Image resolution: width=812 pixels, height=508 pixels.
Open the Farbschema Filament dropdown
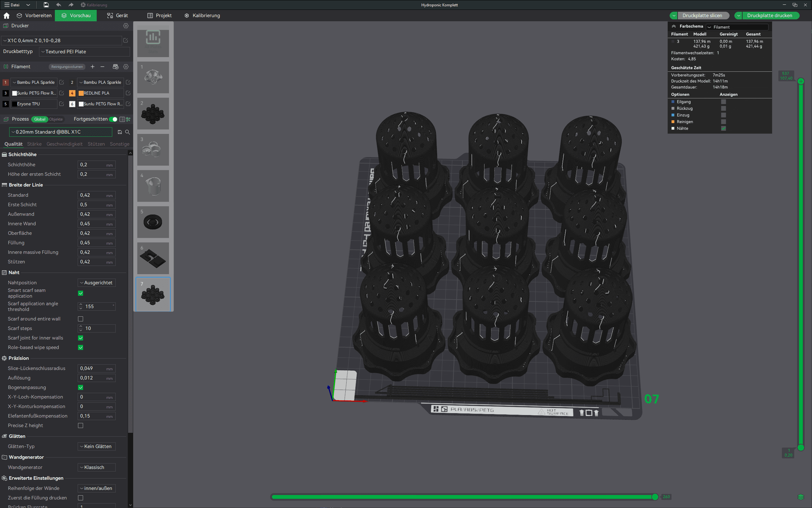[x=737, y=27]
